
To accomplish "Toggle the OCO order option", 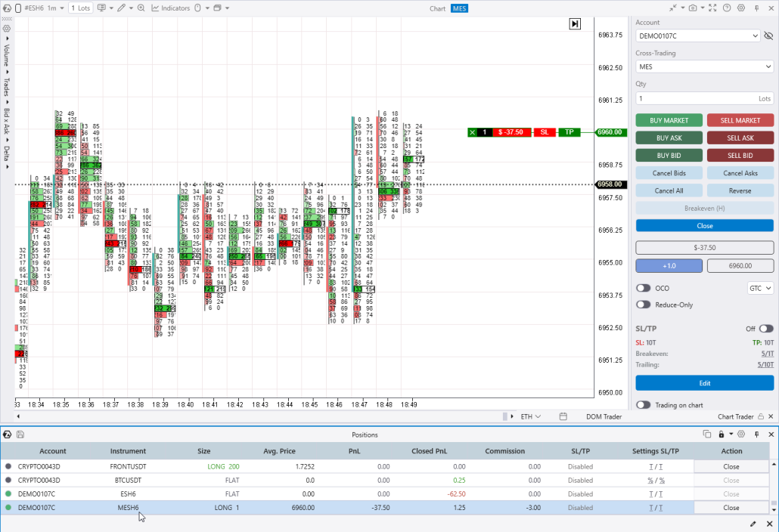I will (x=643, y=288).
